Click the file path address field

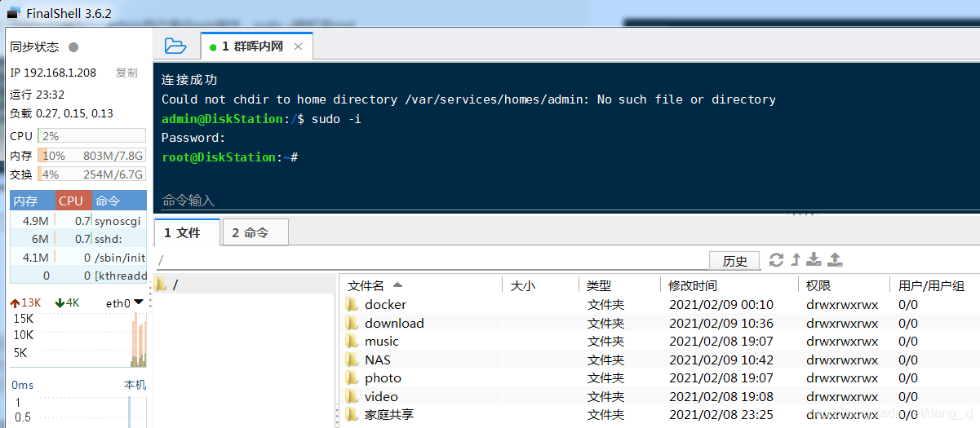point(431,261)
